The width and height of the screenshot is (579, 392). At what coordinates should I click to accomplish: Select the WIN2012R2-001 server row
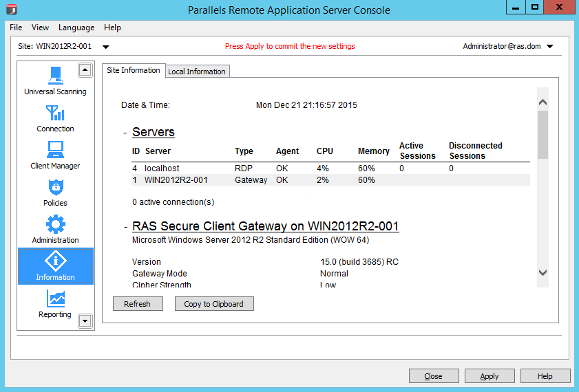[330, 180]
